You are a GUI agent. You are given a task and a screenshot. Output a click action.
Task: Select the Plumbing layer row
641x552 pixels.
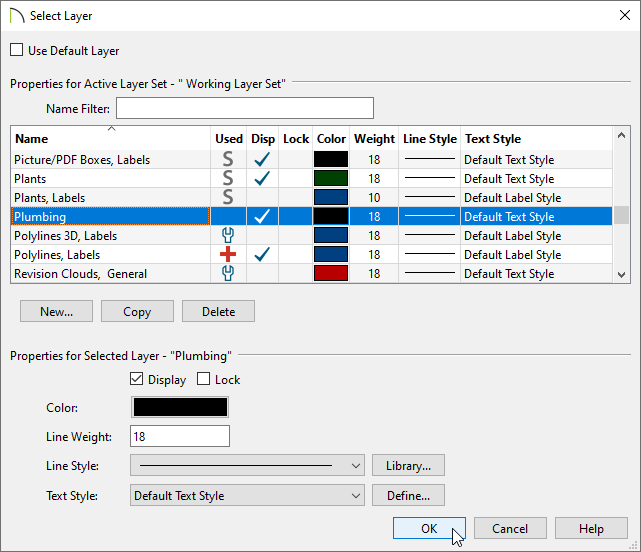[x=312, y=216]
